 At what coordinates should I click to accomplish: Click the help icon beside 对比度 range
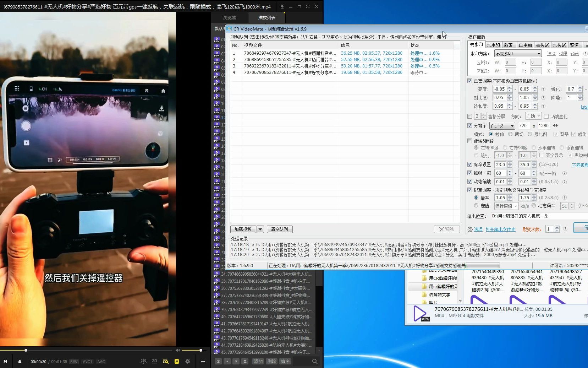coord(543,97)
